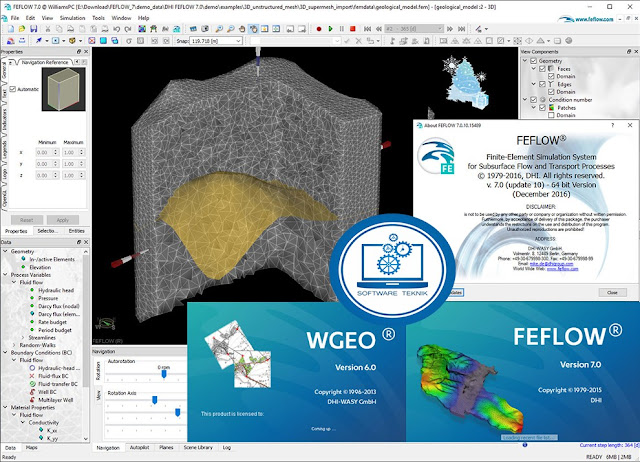Open the Tools menu
The width and height of the screenshot is (640, 462).
tap(98, 18)
